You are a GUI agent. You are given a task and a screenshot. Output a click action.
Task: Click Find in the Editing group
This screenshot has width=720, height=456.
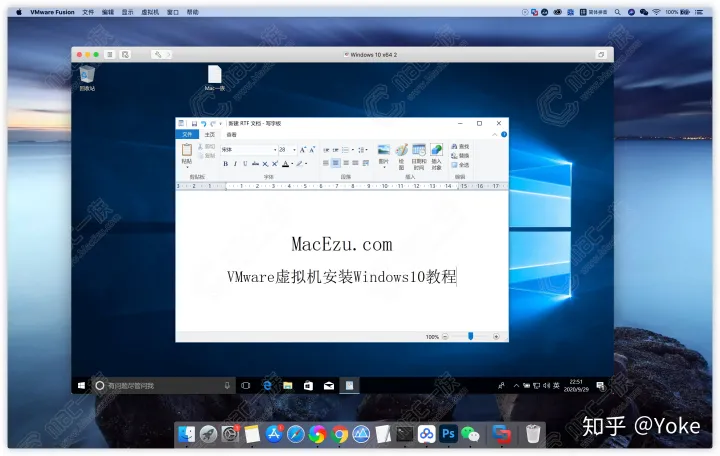460,146
